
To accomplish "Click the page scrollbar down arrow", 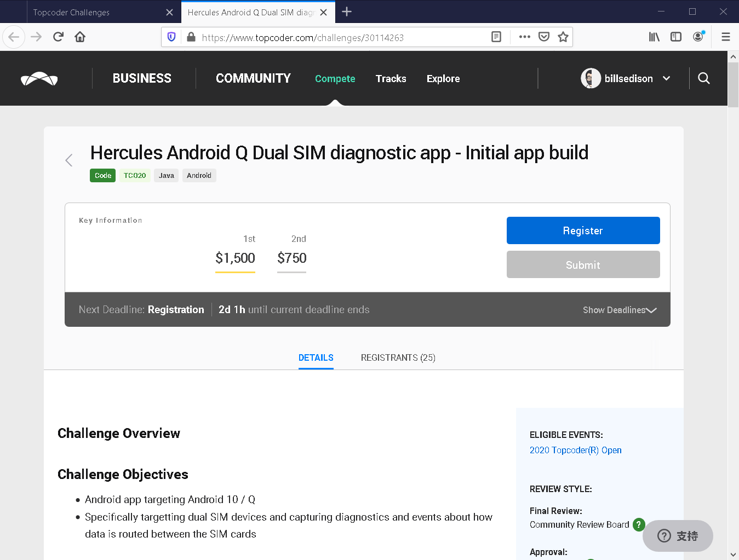I will click(x=733, y=555).
